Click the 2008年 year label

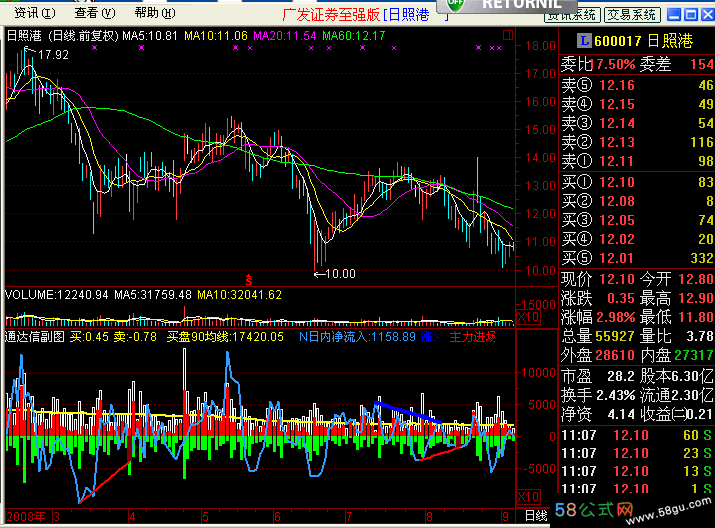pyautogui.click(x=26, y=517)
